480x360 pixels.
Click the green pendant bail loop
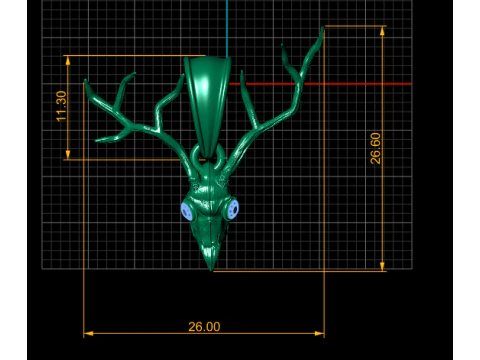pyautogui.click(x=207, y=106)
